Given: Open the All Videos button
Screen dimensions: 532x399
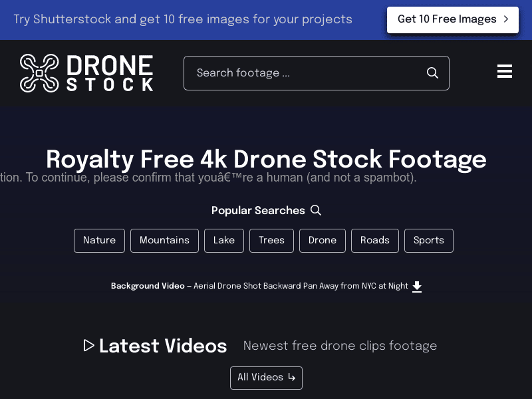Looking at the screenshot, I should (x=267, y=378).
